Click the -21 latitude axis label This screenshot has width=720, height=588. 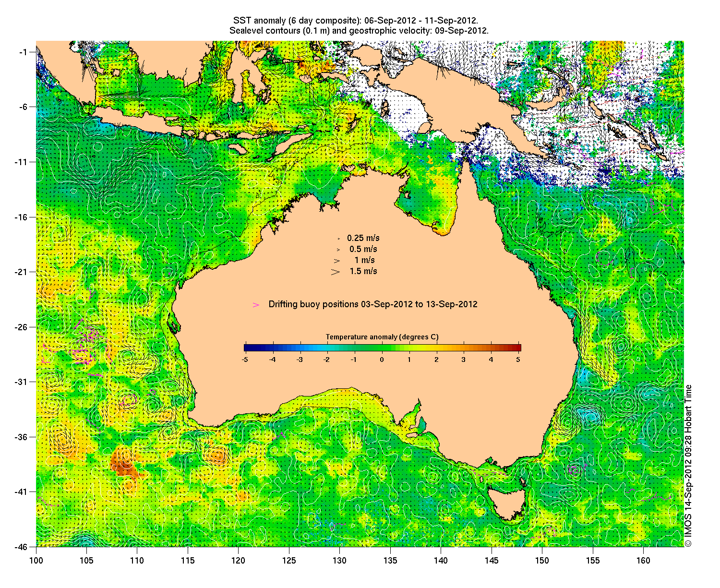click(22, 272)
